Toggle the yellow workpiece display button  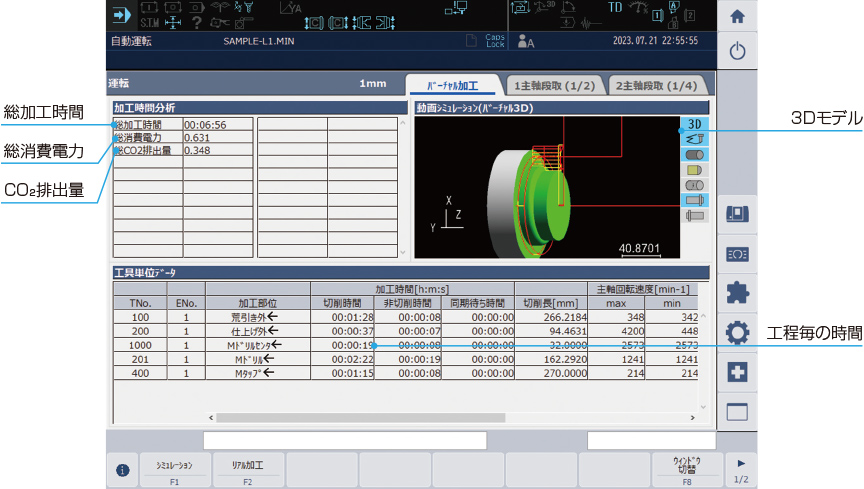point(695,170)
